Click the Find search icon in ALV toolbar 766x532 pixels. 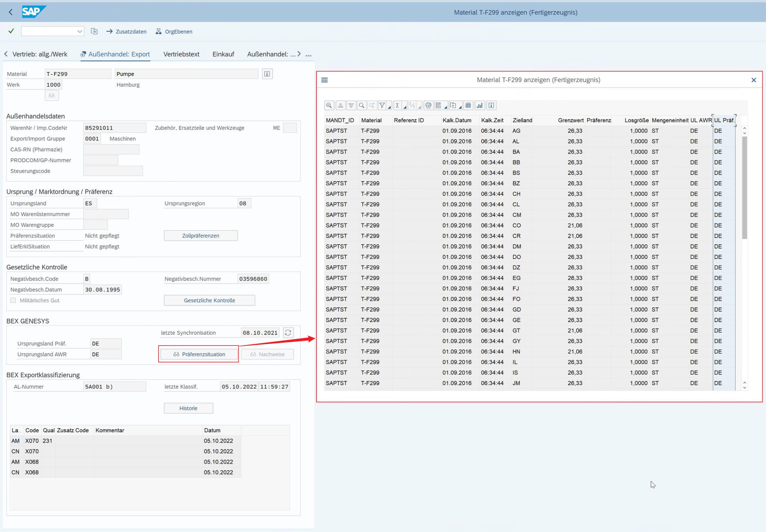tap(362, 106)
